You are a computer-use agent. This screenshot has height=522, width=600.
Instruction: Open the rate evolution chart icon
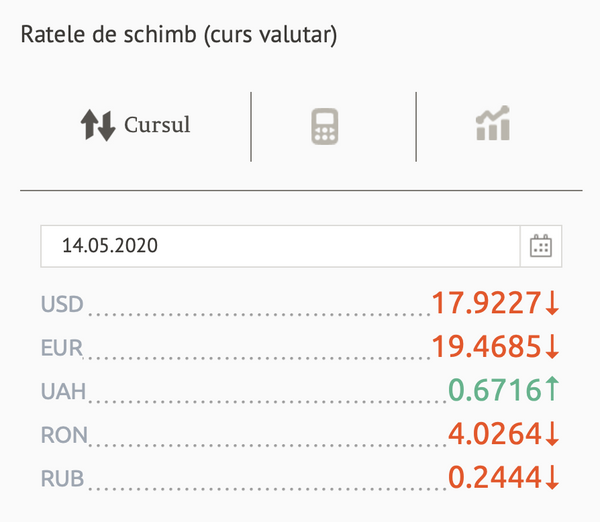pos(493,123)
